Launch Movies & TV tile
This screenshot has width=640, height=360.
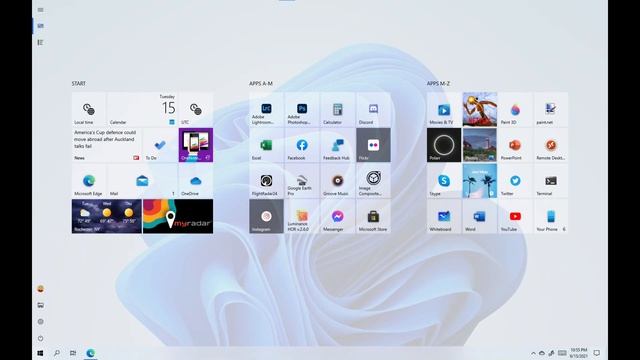[444, 109]
